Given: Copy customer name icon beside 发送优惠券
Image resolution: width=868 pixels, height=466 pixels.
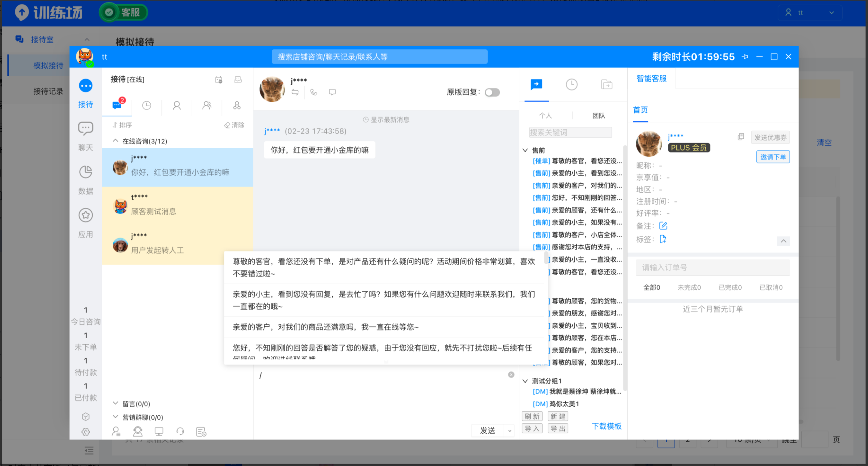Looking at the screenshot, I should [741, 137].
